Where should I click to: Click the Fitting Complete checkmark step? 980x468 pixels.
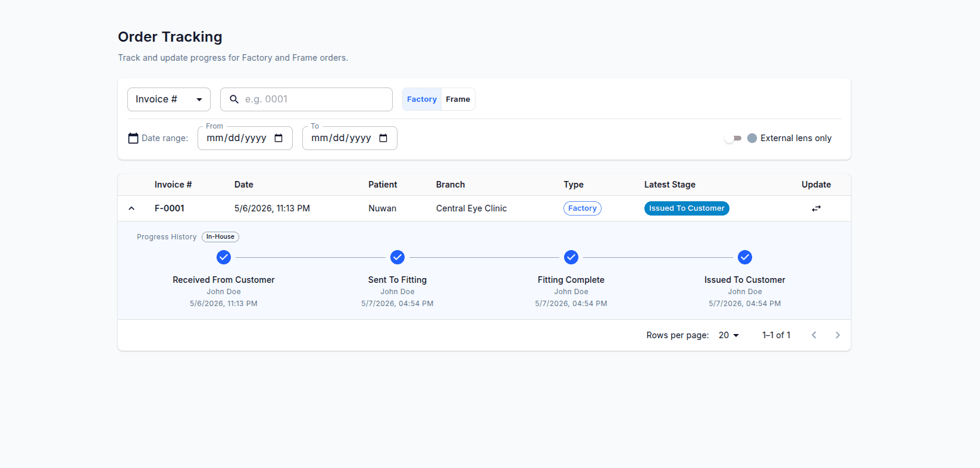(571, 257)
